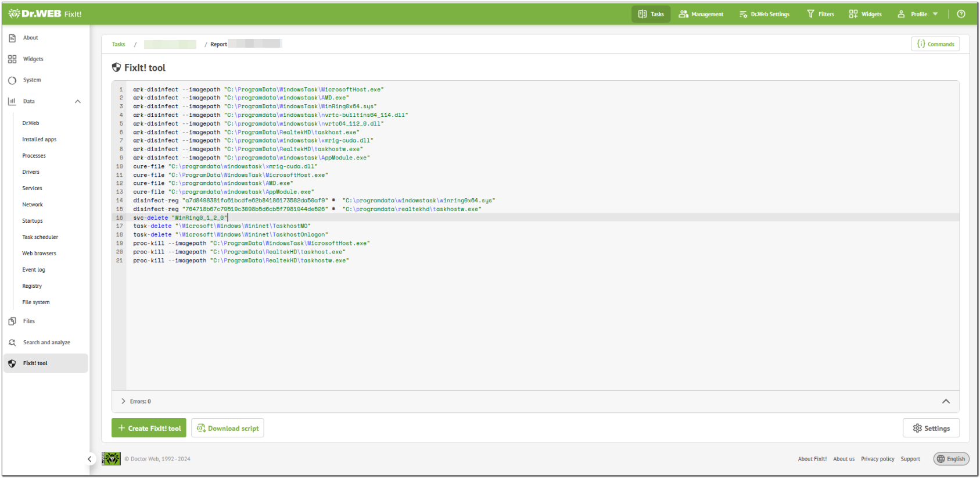Select Startups under Data
980x478 pixels.
click(33, 221)
